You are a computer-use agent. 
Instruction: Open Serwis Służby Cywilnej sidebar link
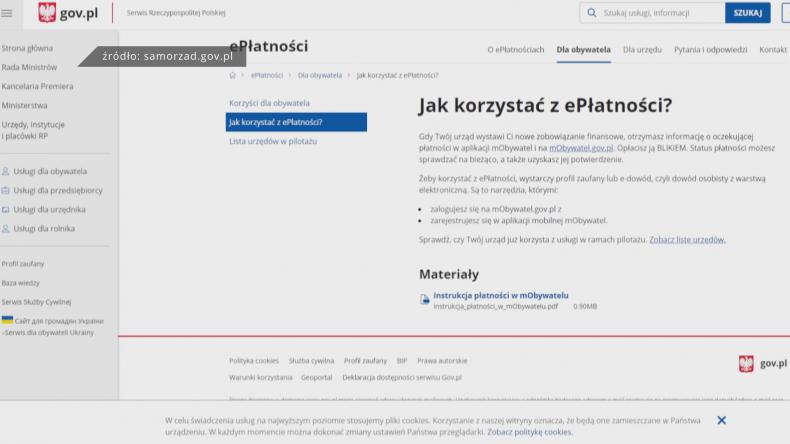point(36,302)
